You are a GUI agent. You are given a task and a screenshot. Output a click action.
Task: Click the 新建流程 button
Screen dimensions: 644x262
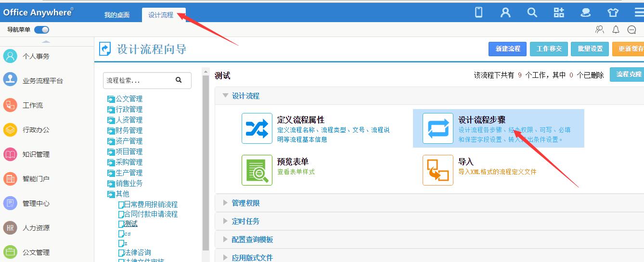(x=508, y=49)
